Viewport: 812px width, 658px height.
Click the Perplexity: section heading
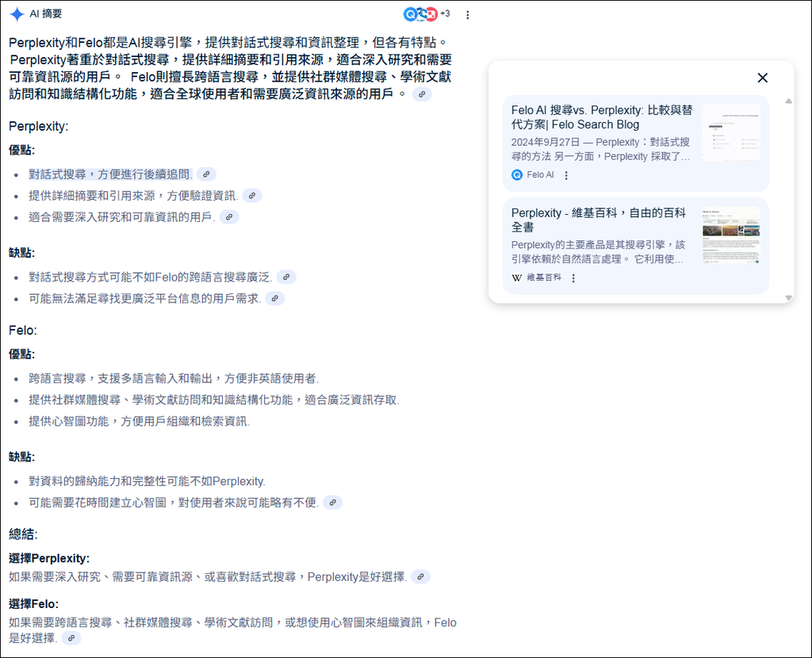38,126
